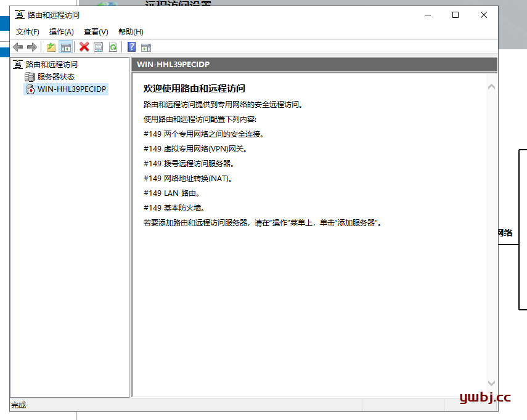
Task: Click the line 网络地址转换(NAT)
Action: pyautogui.click(x=188, y=179)
